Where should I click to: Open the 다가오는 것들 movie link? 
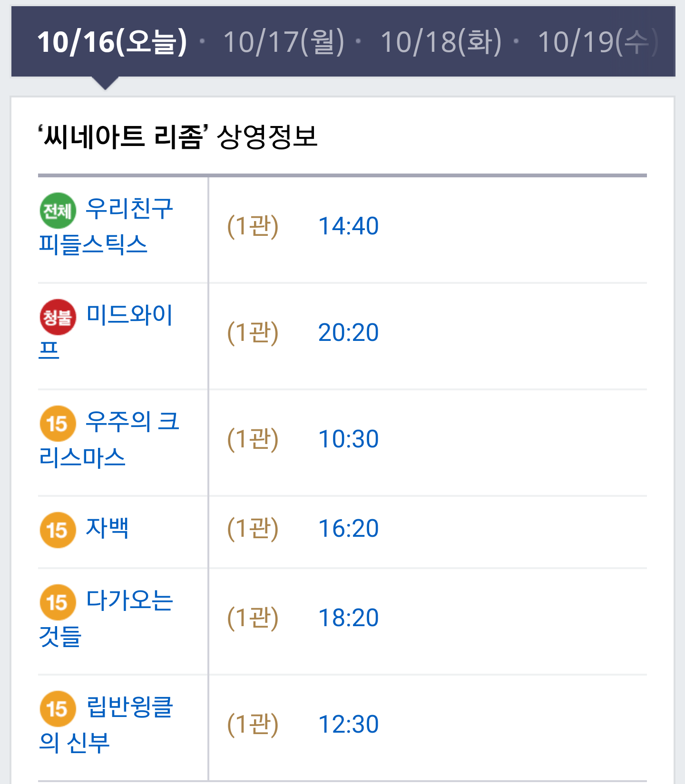coord(106,618)
